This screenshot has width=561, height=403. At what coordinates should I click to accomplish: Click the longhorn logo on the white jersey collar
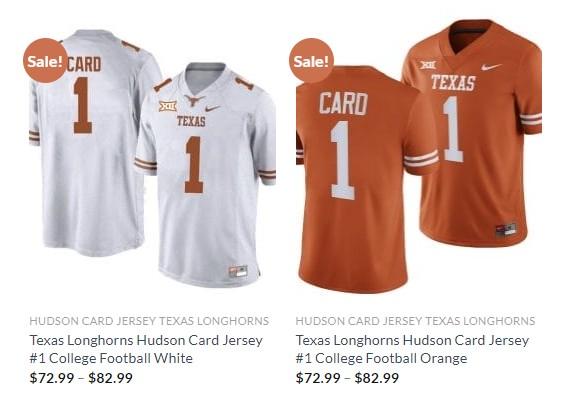(194, 100)
